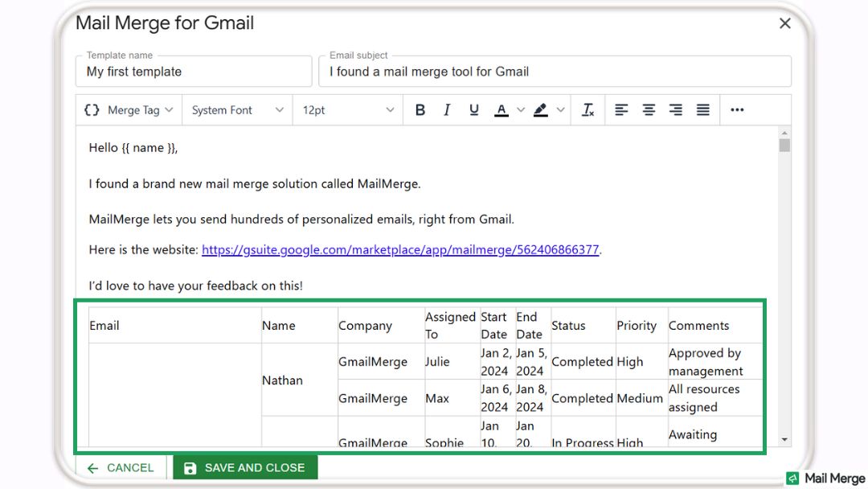The image size is (868, 489).
Task: Click the 'I found a brand new' sentence
Action: 255,184
